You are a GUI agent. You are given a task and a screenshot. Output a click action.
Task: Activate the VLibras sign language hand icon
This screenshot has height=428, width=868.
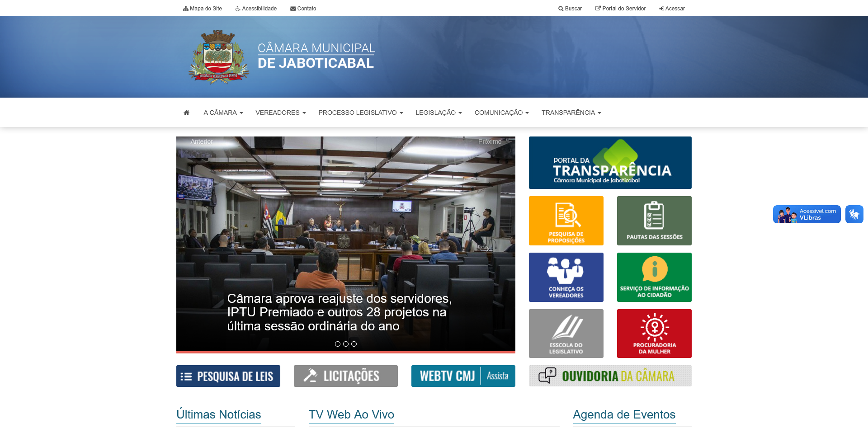point(854,214)
